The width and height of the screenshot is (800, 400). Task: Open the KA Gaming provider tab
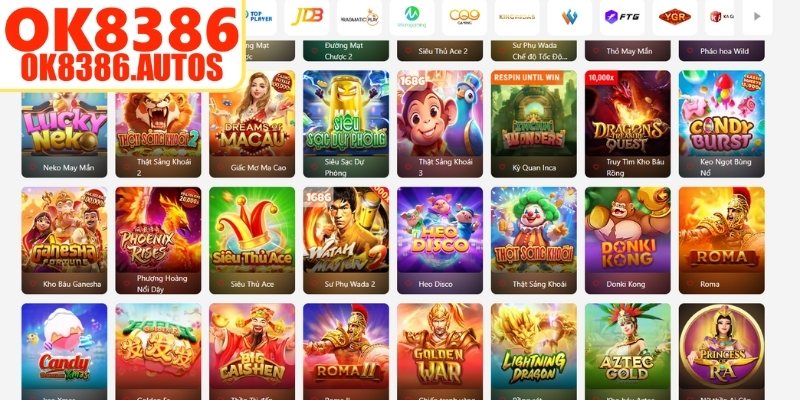pyautogui.click(x=722, y=16)
